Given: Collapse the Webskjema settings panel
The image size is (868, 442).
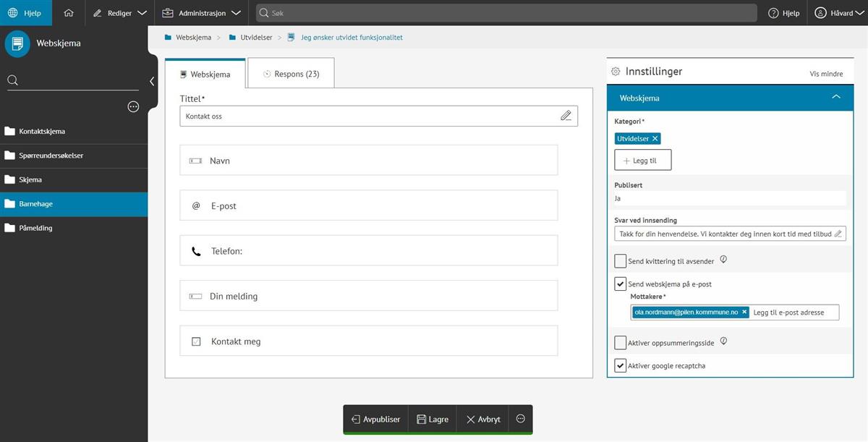Looking at the screenshot, I should (x=835, y=98).
